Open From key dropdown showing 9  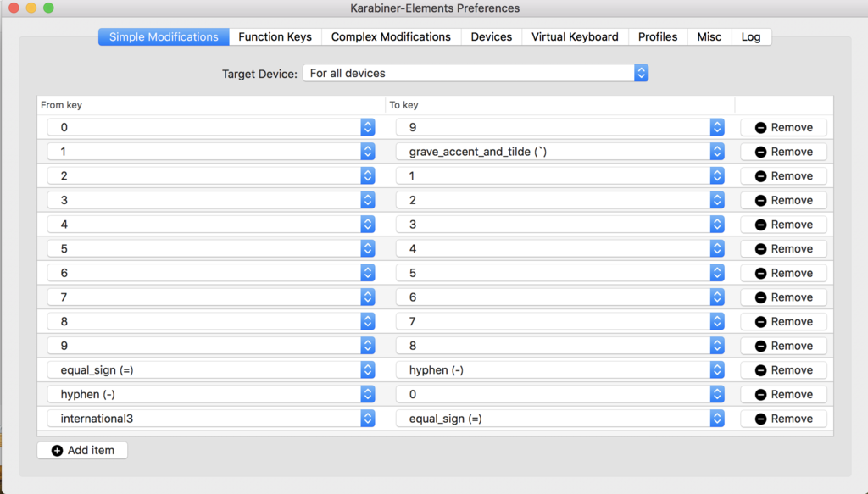211,346
